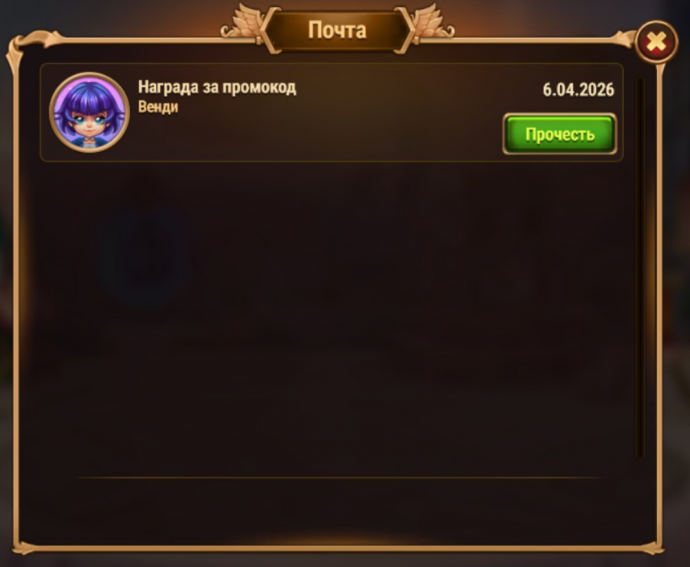Click the mail date 6.04.2026
Viewport: 690px width, 567px height.
click(x=578, y=89)
